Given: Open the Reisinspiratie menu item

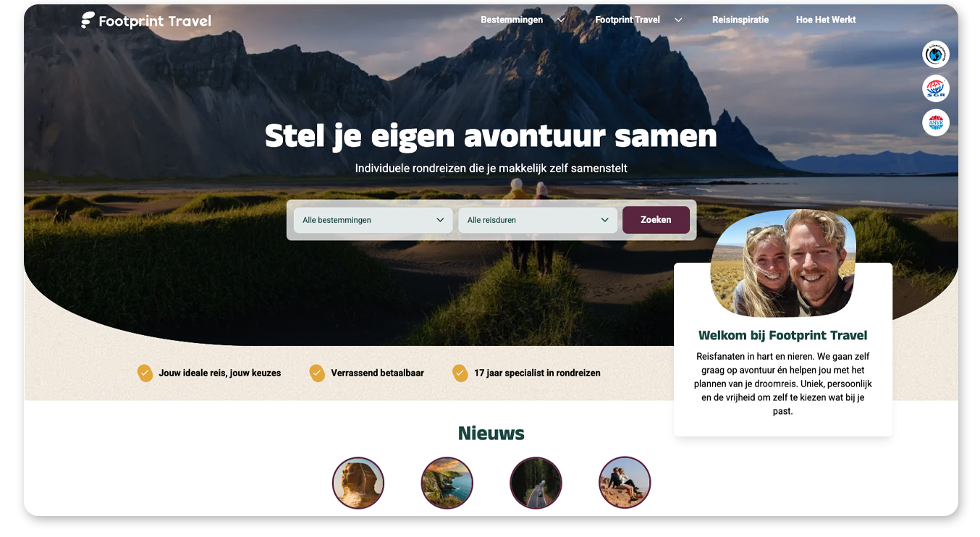Looking at the screenshot, I should point(740,20).
